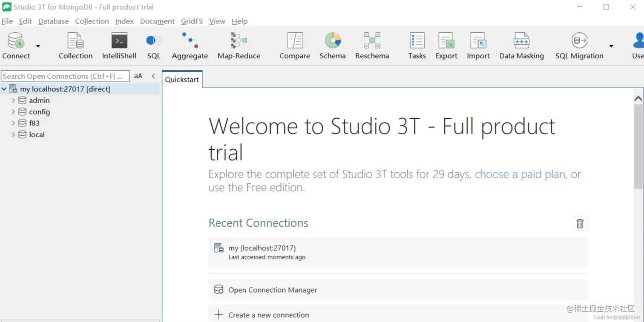Click the trash icon for recent connections

(x=580, y=223)
